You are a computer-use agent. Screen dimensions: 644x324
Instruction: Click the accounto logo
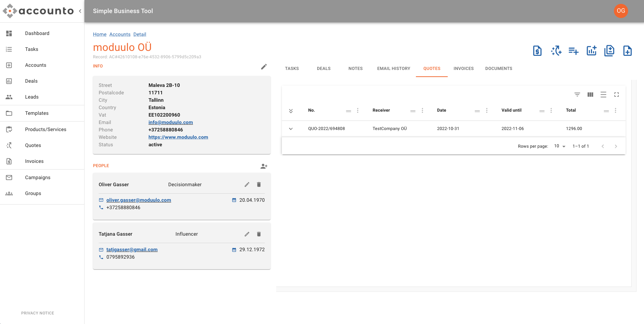click(38, 11)
